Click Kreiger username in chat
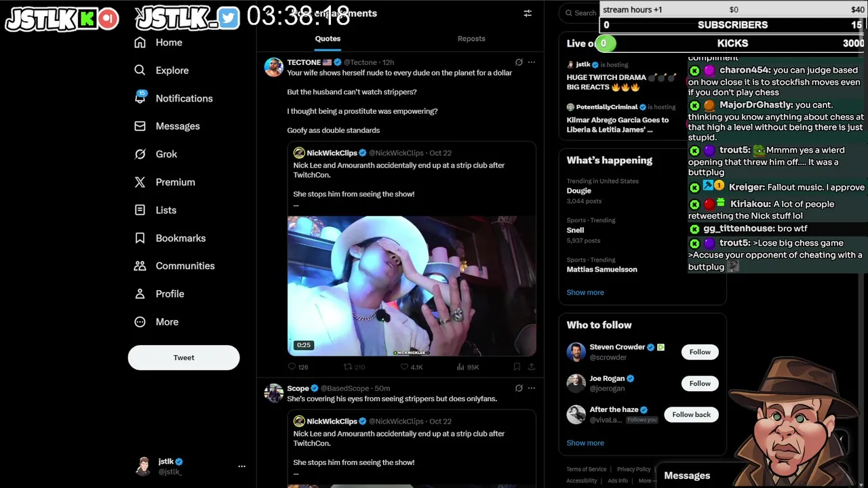 tap(746, 187)
